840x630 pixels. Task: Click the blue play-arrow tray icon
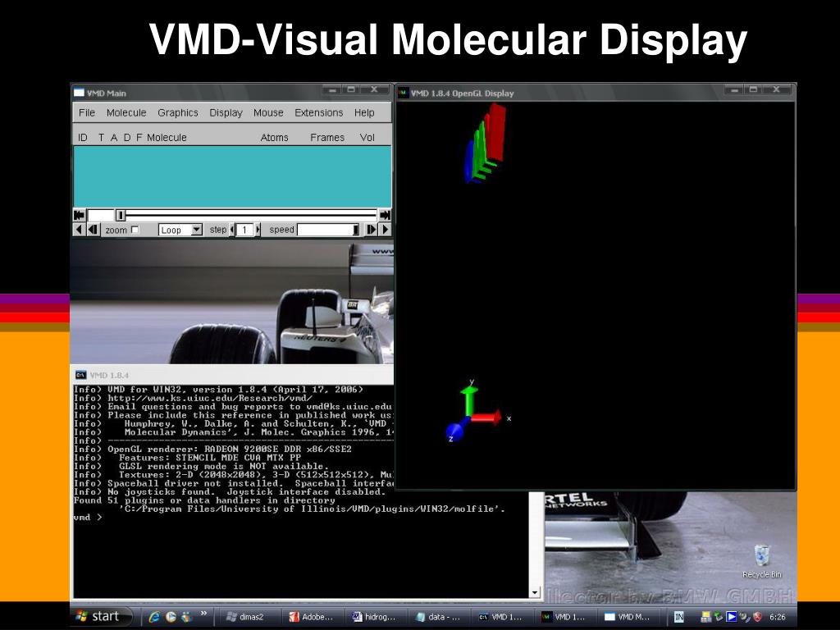(731, 617)
